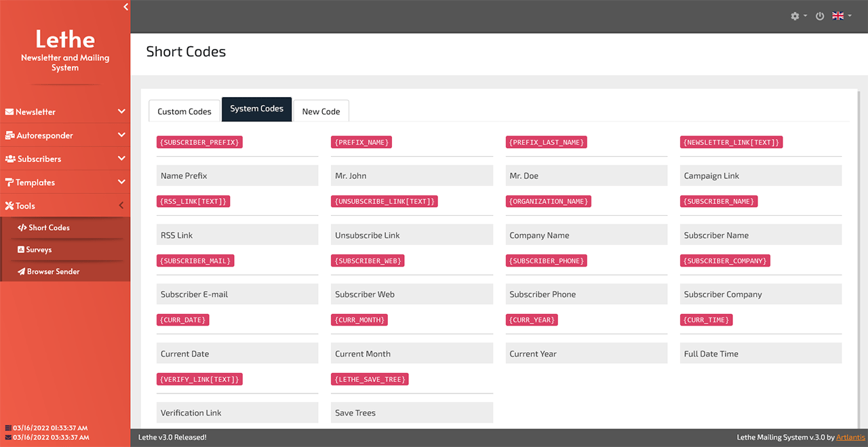Click the Unsubscribe Link description field
The image size is (868, 447).
pos(412,235)
